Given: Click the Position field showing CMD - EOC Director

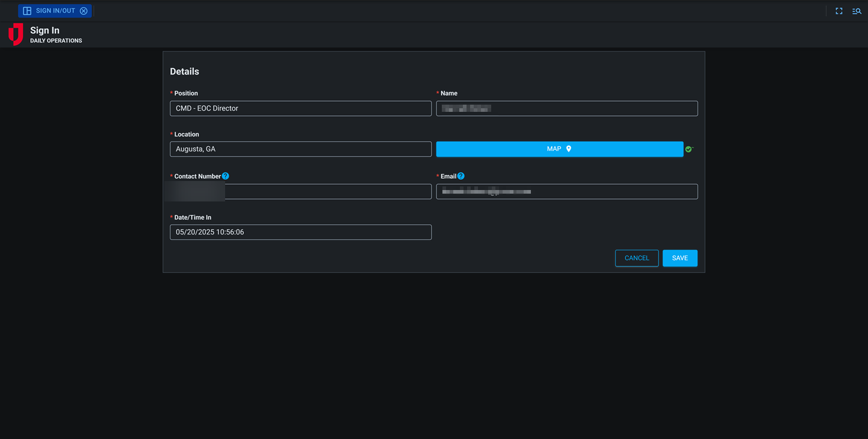Looking at the screenshot, I should (300, 108).
